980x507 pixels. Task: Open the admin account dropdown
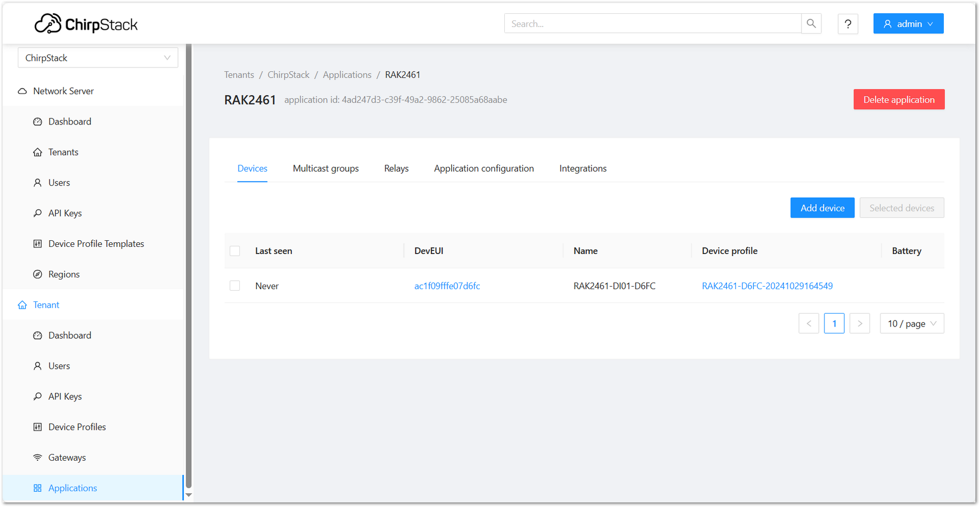(x=908, y=23)
